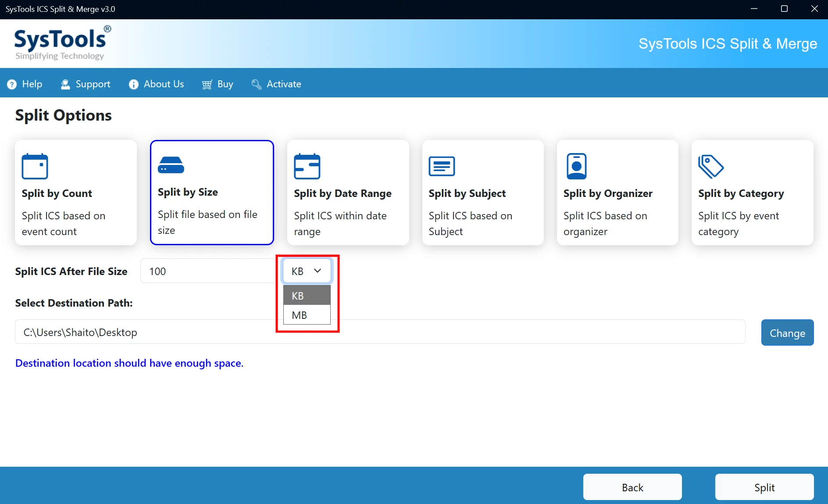Screen dimensions: 828x504
Task: Click the Split by Subject document icon
Action: tap(442, 166)
